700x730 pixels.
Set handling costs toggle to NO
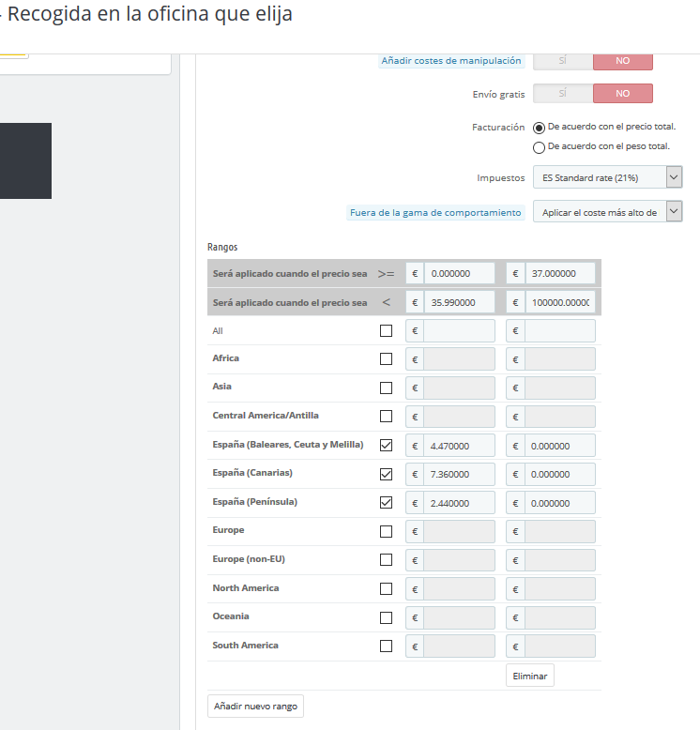tap(623, 61)
